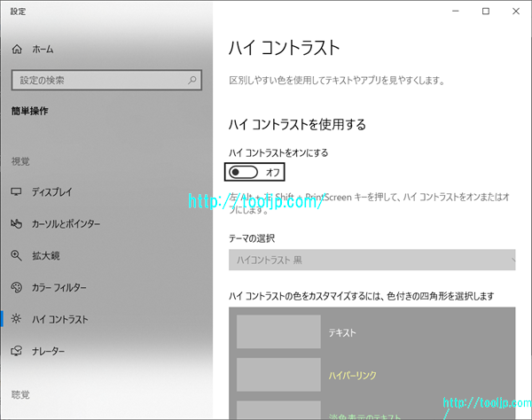Close the 設定 window
Viewport: 532px width, 420px height.
coord(516,12)
